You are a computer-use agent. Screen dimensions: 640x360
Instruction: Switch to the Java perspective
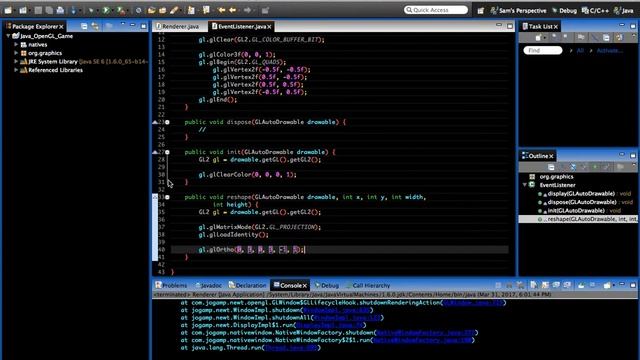pos(623,11)
